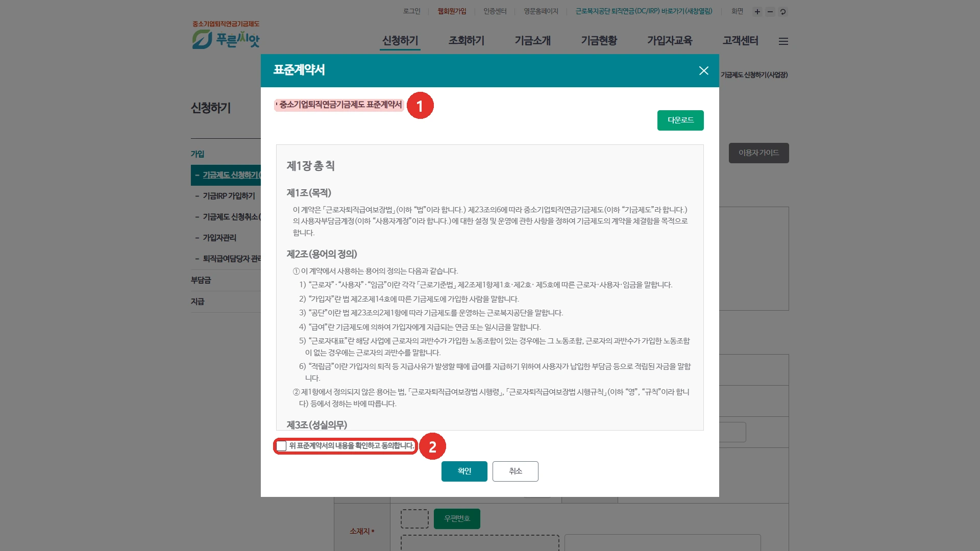
Task: Click the 제1조(목적) heading in contract text
Action: [x=309, y=193]
